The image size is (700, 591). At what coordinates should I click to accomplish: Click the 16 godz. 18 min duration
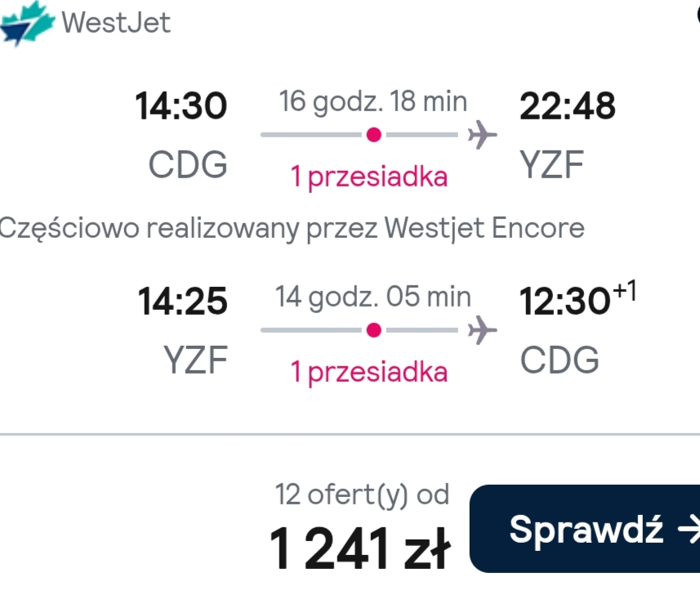click(373, 102)
